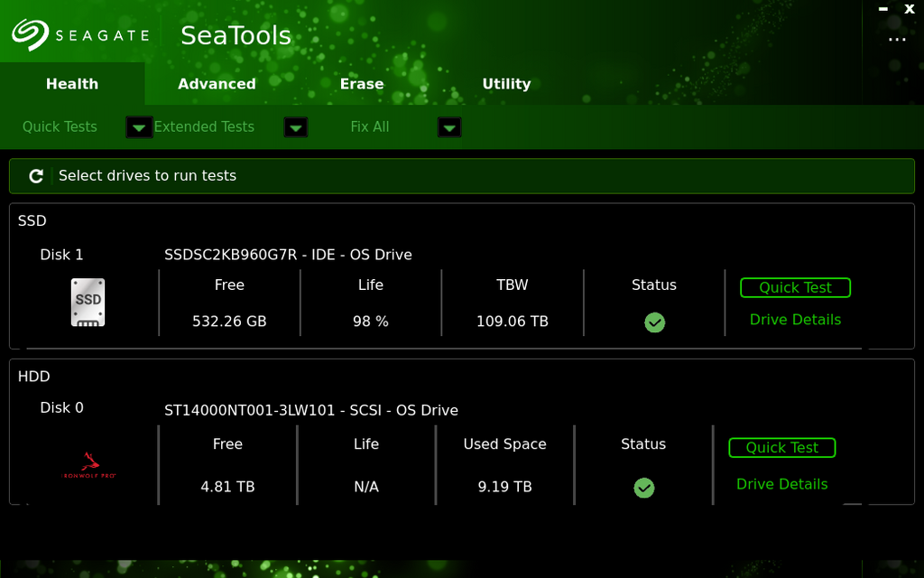Click the '98 %' life value

coord(371,322)
